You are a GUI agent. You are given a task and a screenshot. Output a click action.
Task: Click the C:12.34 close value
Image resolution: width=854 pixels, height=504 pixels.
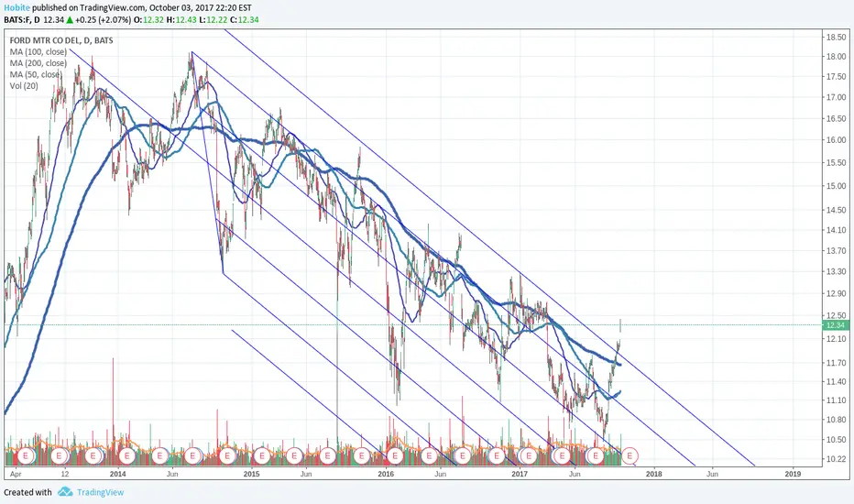point(244,19)
